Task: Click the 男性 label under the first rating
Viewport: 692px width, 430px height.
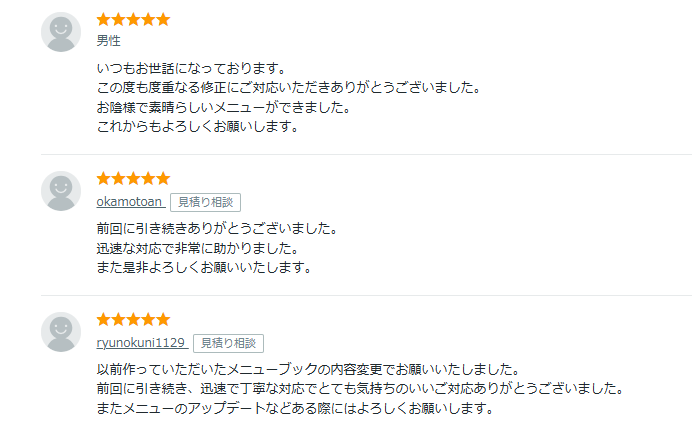Action: click(109, 41)
